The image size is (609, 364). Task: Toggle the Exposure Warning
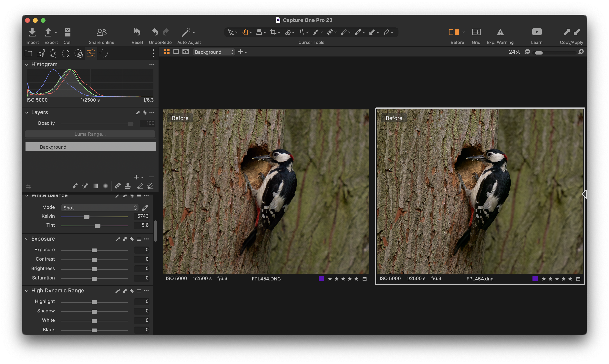pyautogui.click(x=500, y=32)
